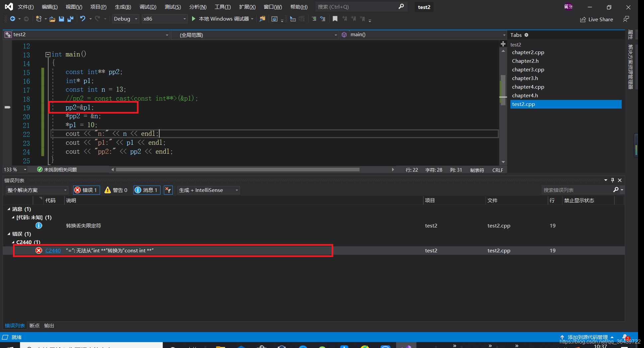Click the toolbar window icon after Find in Files
644x348 pixels.
274,19
